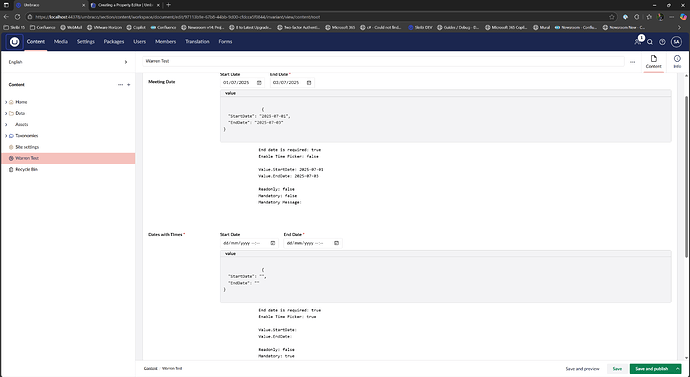
Task: Open calendar for Meeting Date End Date
Action: [x=309, y=83]
